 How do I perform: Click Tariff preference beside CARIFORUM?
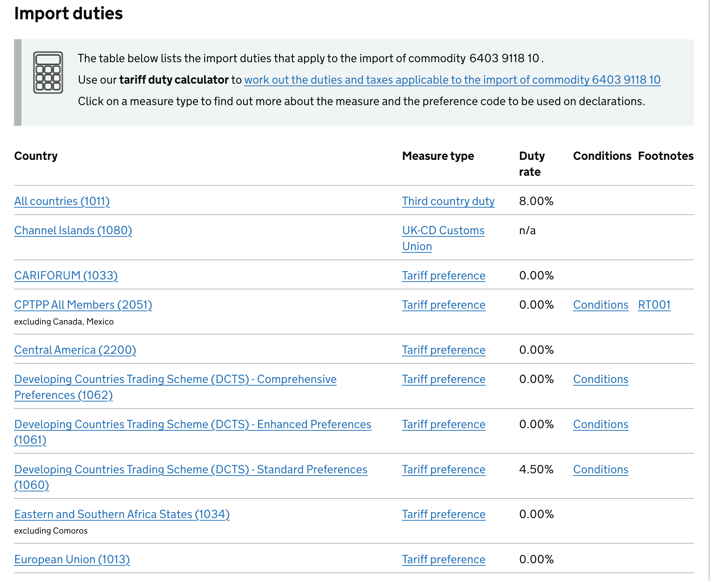tap(443, 275)
